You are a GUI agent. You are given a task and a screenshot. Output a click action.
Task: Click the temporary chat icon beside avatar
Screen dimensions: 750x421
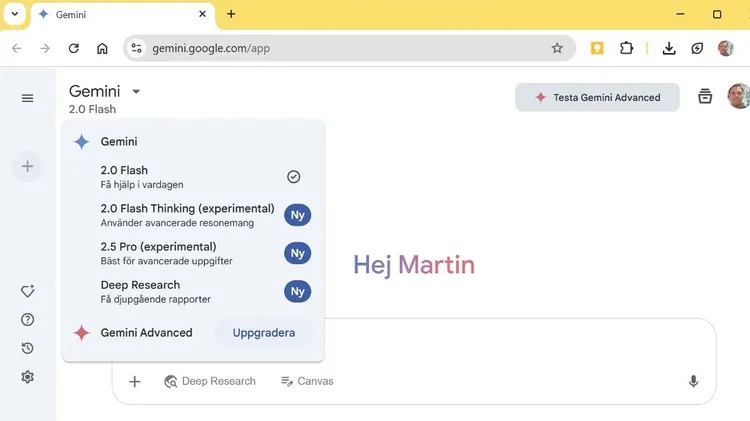(x=705, y=96)
